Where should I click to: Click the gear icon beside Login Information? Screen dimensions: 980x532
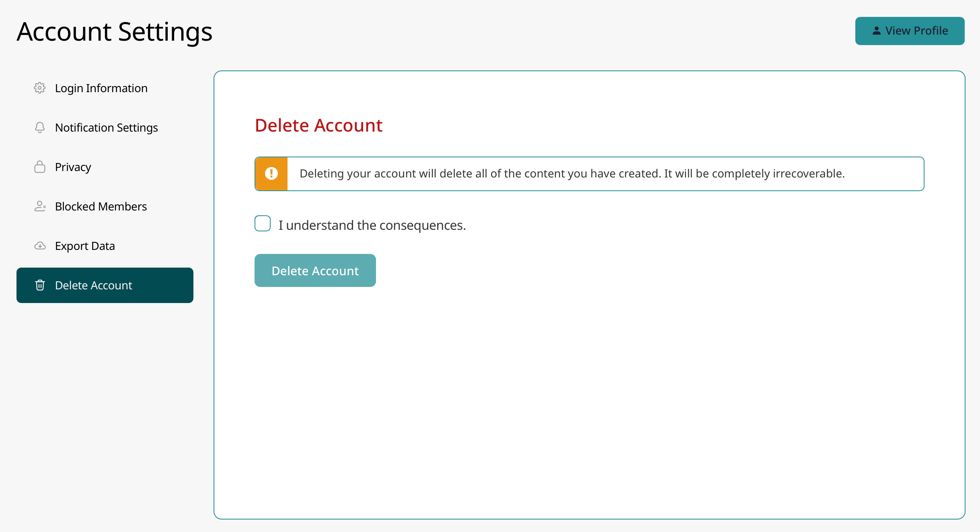tap(39, 88)
